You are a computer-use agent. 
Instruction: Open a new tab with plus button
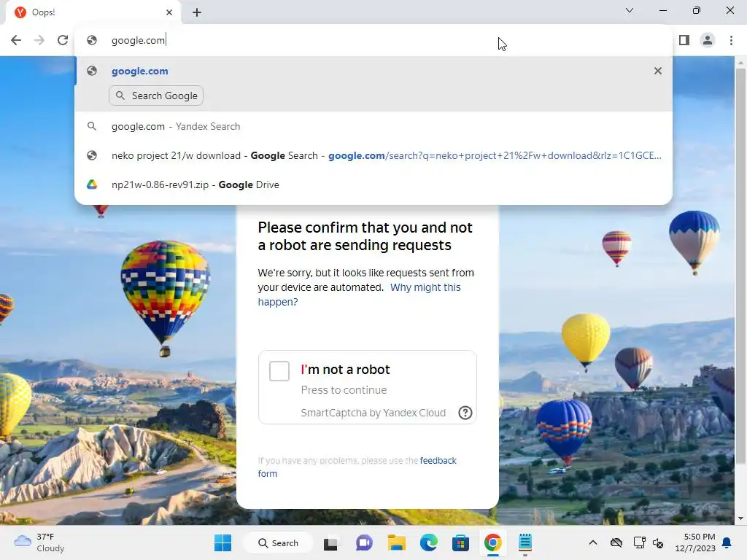coord(197,12)
